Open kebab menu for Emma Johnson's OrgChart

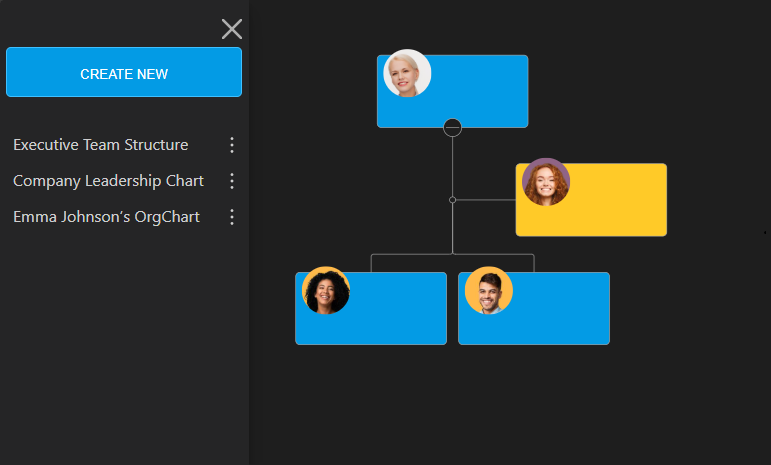(x=232, y=217)
